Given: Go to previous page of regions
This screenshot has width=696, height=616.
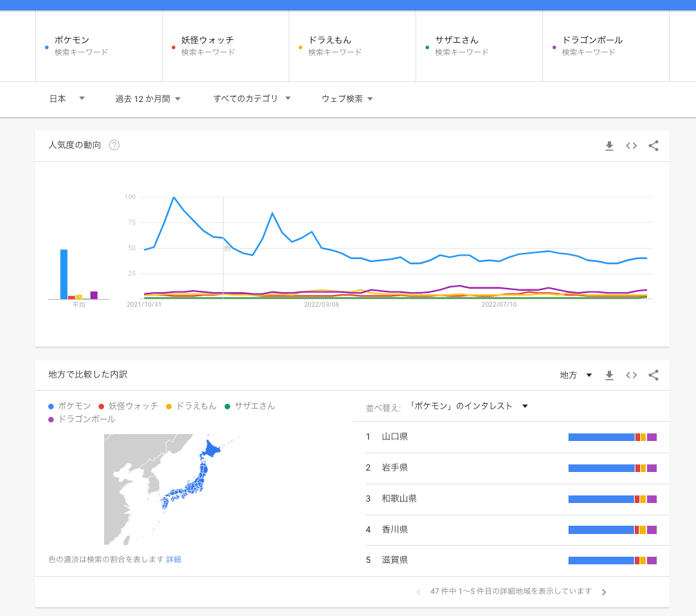Looking at the screenshot, I should pos(418,592).
